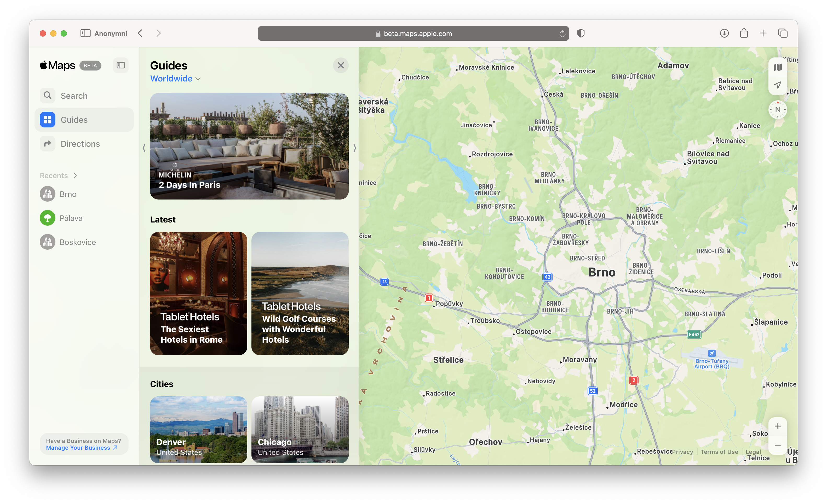Reset map orientation using the compass
Image resolution: width=827 pixels, height=504 pixels.
778,109
